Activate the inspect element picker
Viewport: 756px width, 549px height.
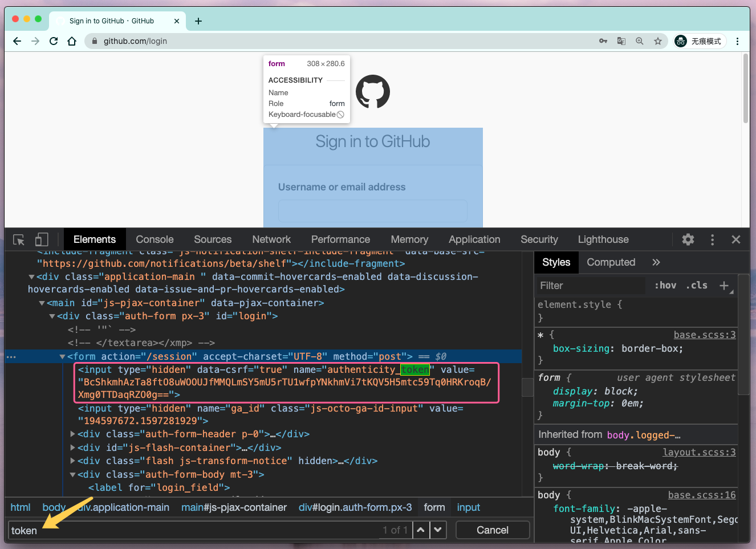tap(19, 239)
